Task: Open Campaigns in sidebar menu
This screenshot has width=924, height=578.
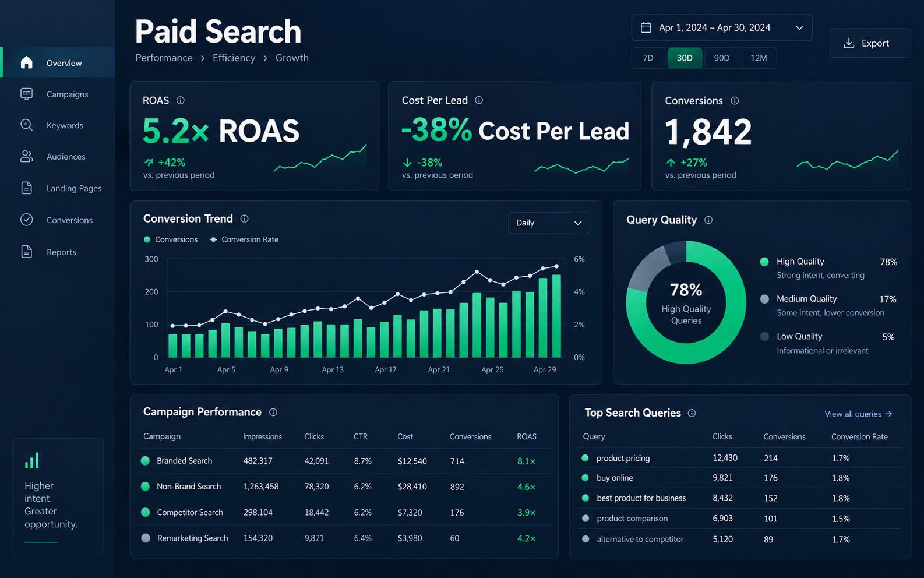Action: pyautogui.click(x=58, y=94)
